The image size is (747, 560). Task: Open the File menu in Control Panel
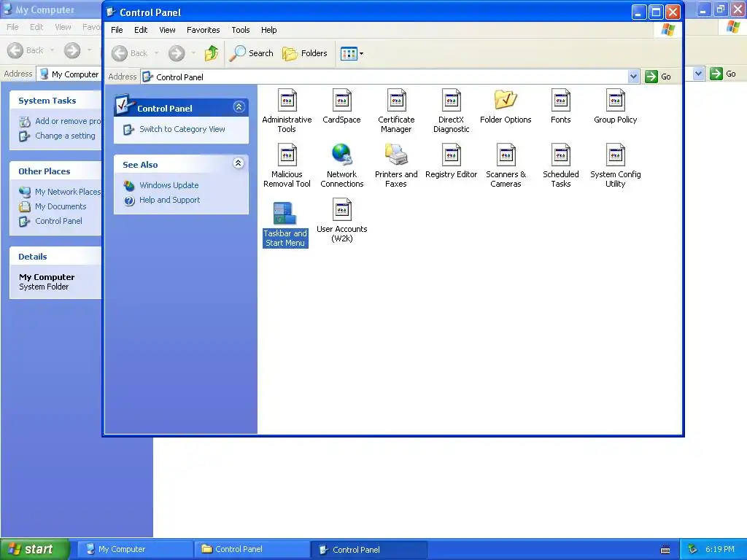pyautogui.click(x=117, y=30)
